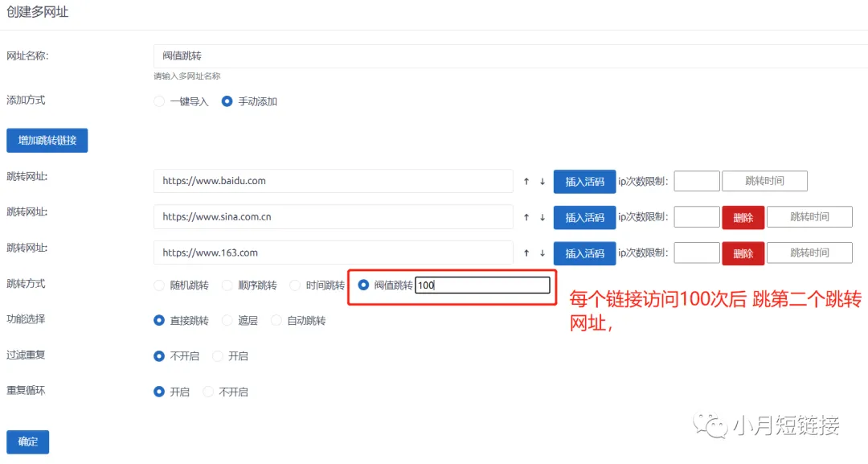Pick 时间跳转 redirect option
The image size is (868, 464).
tap(295, 285)
